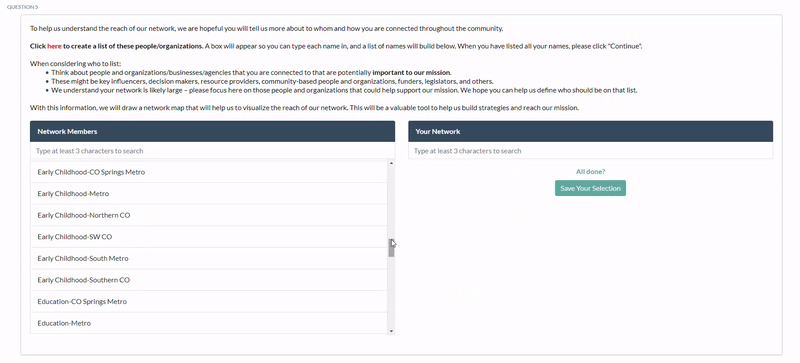Click the list scroll down arrow
Screen dimensions: 800x363
(x=391, y=331)
